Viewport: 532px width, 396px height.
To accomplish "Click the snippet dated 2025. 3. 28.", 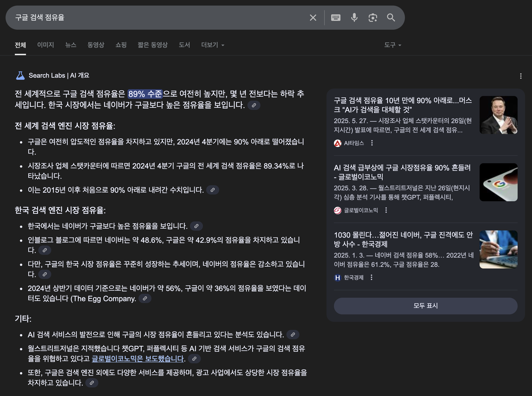I will 402,192.
